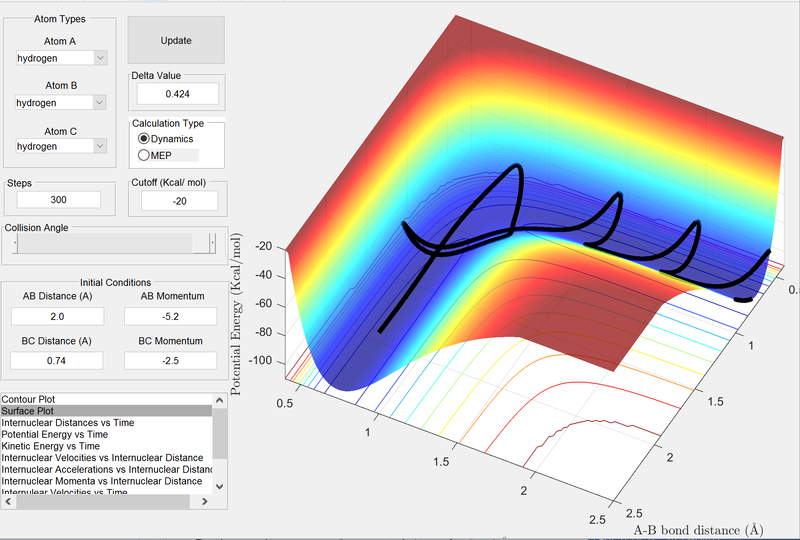Select Kinetic Energy vs Time
The width and height of the screenshot is (800, 540).
[106, 446]
